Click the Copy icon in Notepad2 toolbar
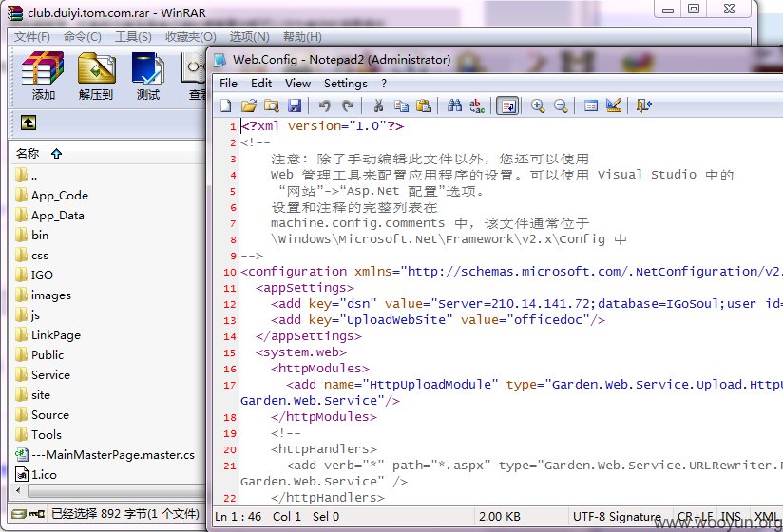 click(x=401, y=105)
